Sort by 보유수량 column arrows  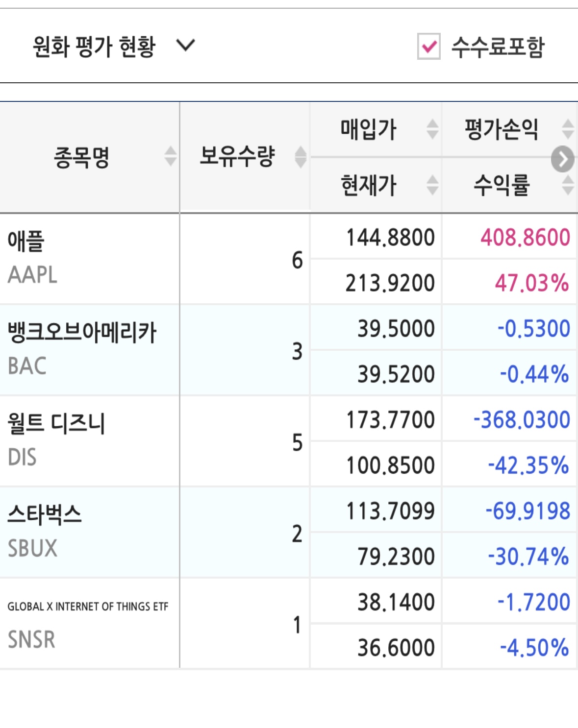coord(300,157)
